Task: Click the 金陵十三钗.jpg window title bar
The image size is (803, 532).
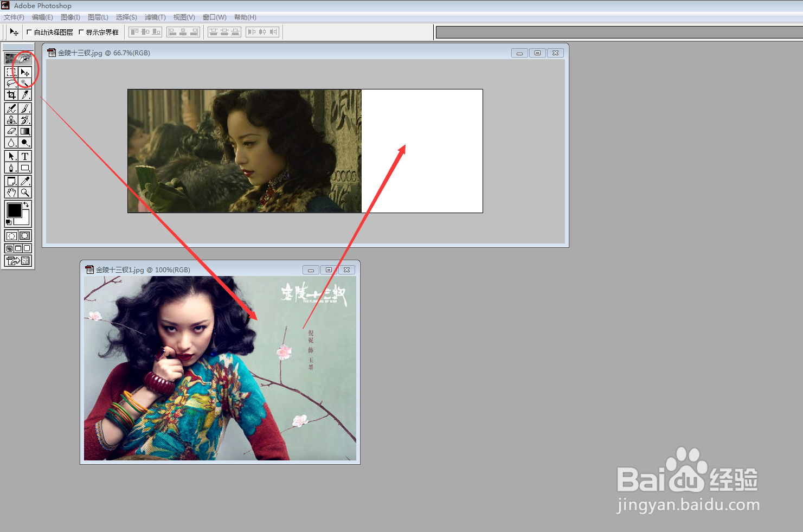Action: 305,53
